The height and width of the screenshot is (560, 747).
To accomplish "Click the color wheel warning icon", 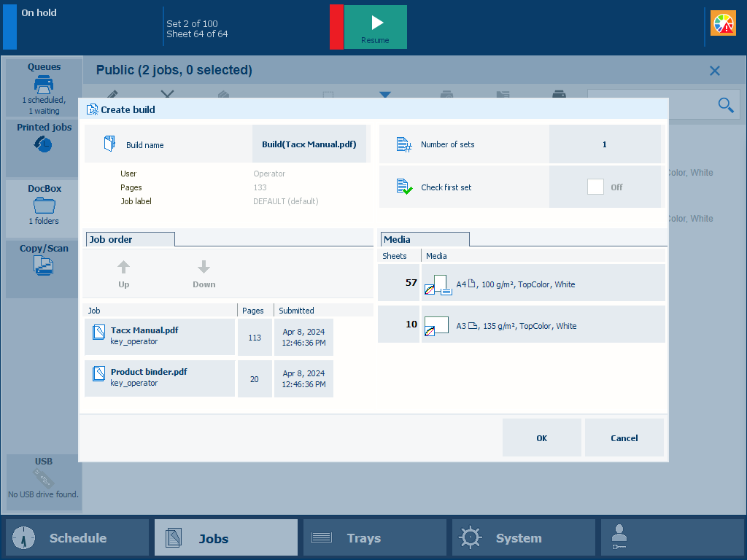I will (723, 24).
